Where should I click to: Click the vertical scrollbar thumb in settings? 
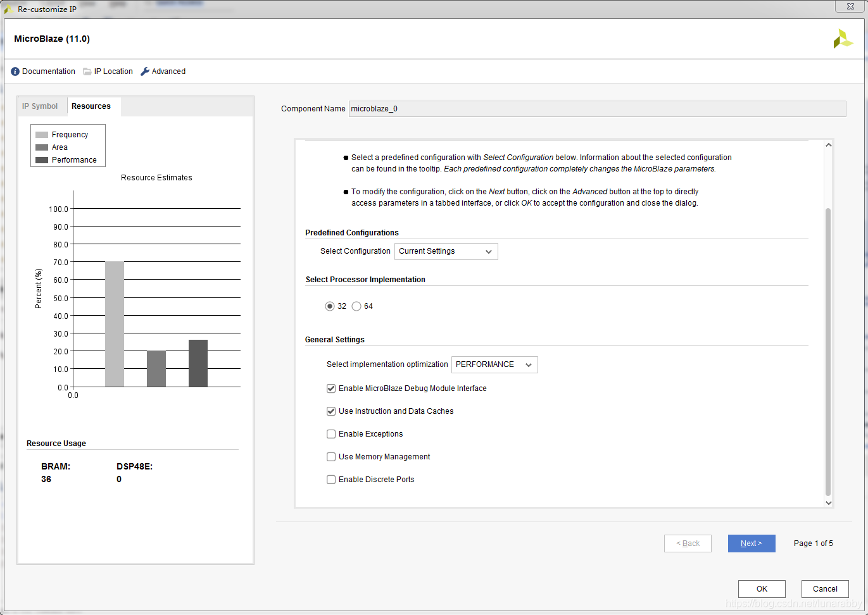(x=828, y=352)
